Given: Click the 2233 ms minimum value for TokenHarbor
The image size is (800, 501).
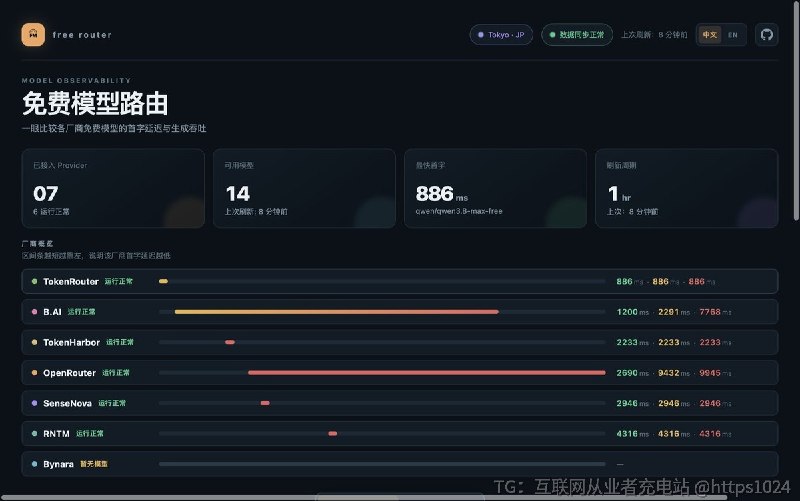Looking at the screenshot, I should point(633,342).
